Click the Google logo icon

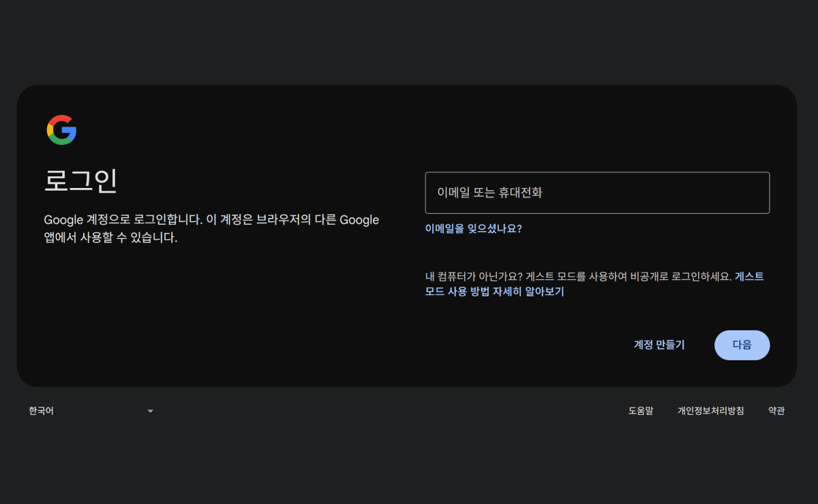[x=61, y=129]
